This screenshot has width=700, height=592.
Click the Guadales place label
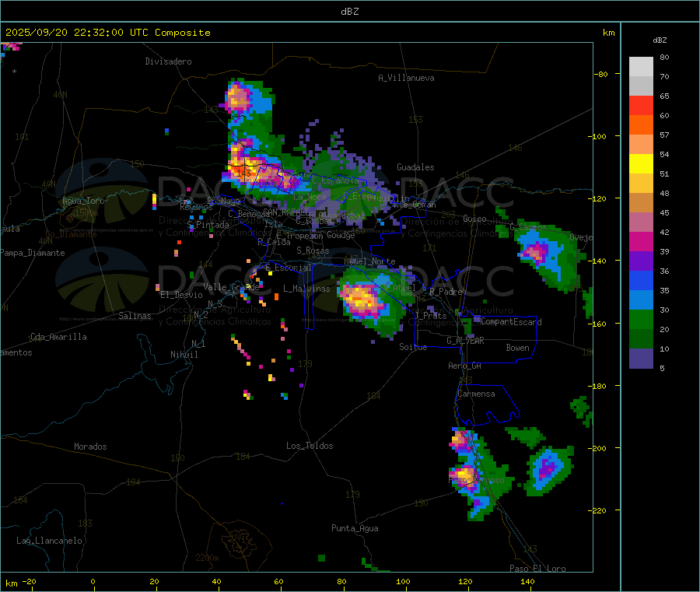(x=415, y=167)
